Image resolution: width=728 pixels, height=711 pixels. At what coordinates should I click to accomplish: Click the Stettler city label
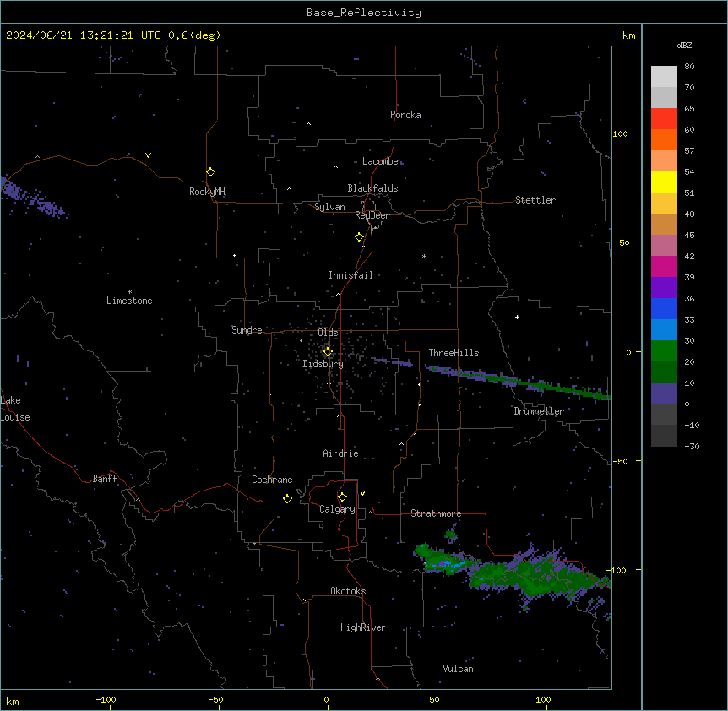tap(535, 200)
